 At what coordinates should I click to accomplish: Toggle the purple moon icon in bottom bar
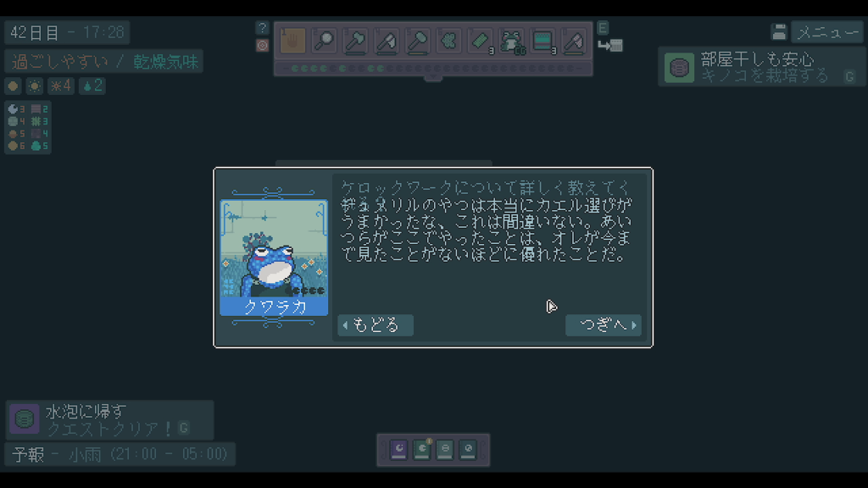click(398, 449)
